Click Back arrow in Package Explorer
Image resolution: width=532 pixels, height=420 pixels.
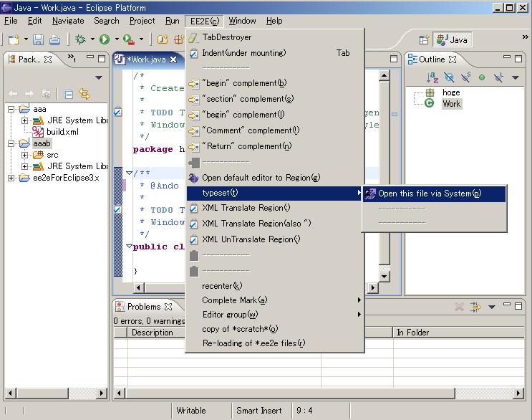click(x=13, y=93)
